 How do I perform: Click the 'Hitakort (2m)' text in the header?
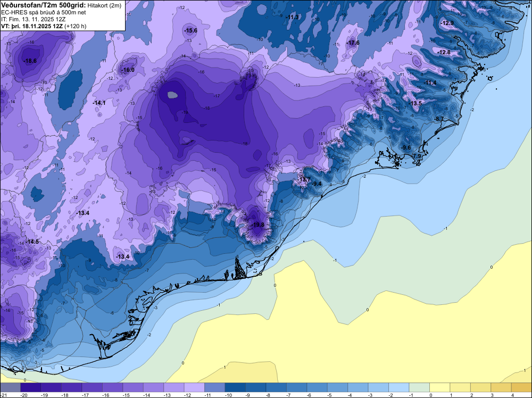click(x=104, y=5)
